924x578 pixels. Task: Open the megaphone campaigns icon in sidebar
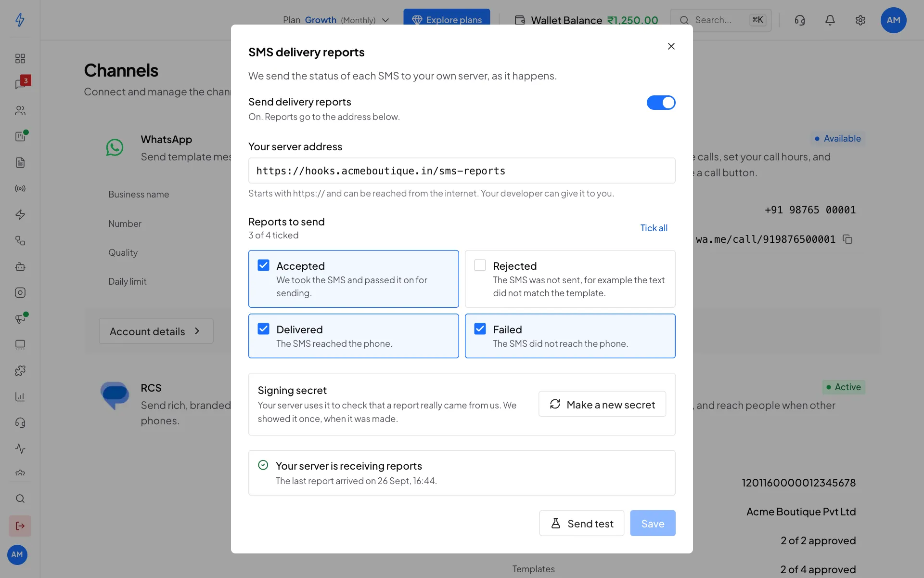click(21, 318)
